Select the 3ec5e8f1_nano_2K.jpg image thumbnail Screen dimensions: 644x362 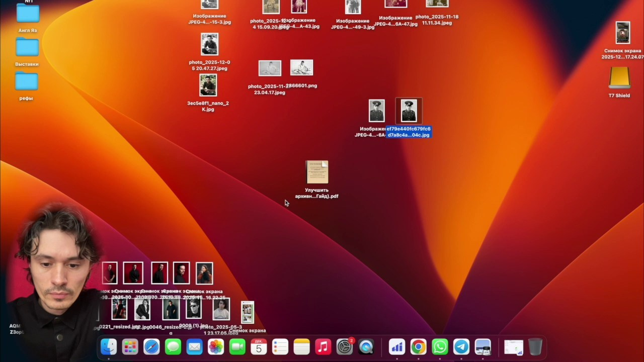208,85
